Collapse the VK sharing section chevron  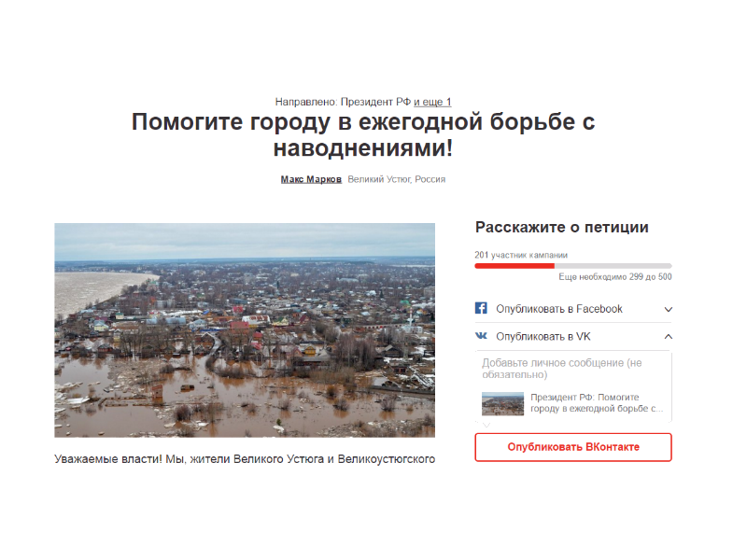[x=668, y=336]
